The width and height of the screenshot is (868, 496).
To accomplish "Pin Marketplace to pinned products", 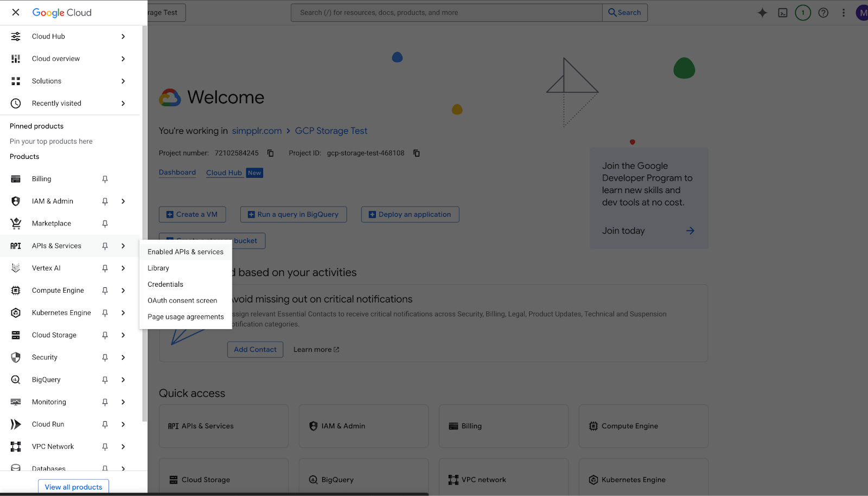I will coord(105,223).
